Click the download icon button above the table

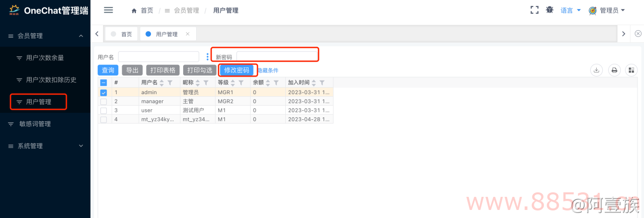pos(597,70)
